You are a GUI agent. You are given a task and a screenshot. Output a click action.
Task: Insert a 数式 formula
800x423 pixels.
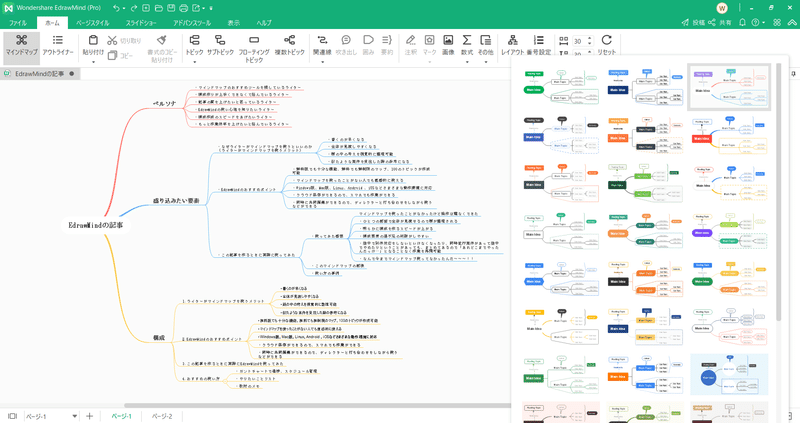coord(467,44)
